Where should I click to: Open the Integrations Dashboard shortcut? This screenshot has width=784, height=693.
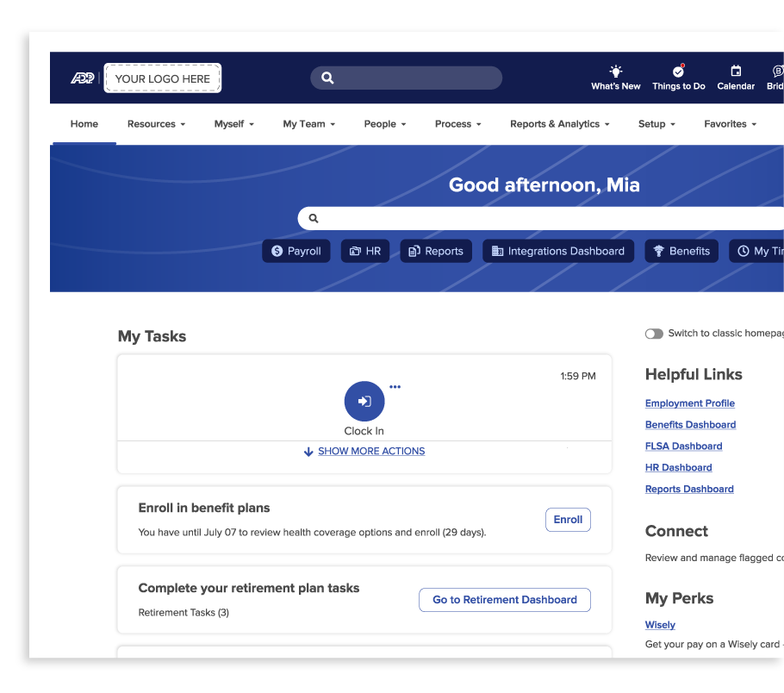coord(557,251)
